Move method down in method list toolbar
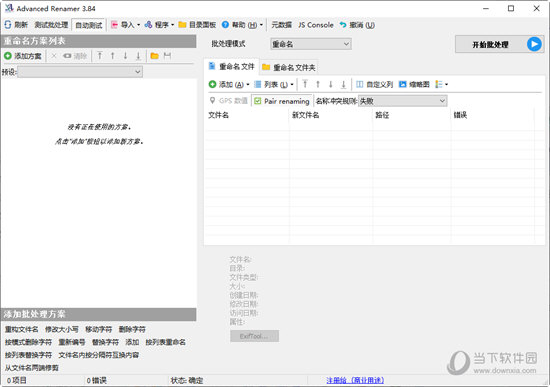The image size is (550, 387). pyautogui.click(x=125, y=56)
